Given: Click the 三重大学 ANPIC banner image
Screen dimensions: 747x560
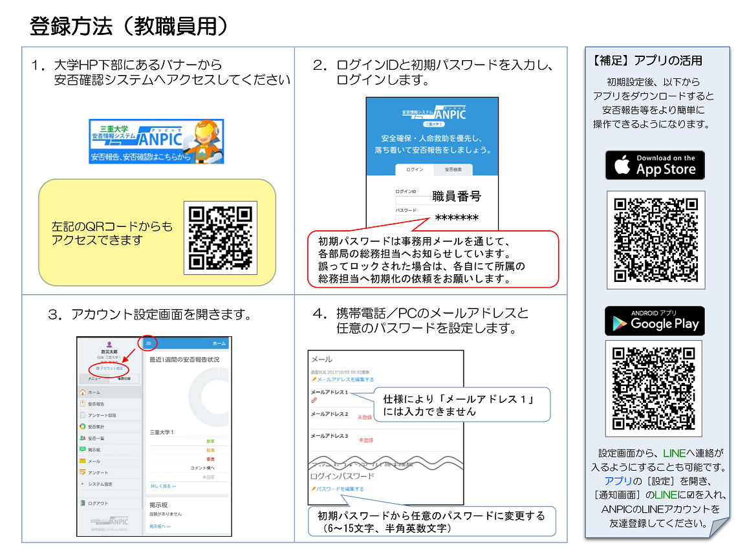Looking at the screenshot, I should (156, 141).
